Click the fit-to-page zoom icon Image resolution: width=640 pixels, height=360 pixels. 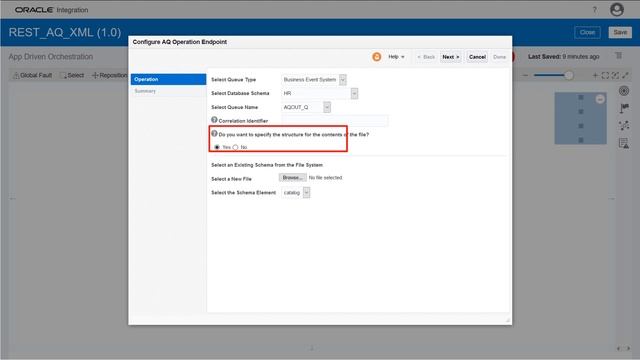click(605, 75)
